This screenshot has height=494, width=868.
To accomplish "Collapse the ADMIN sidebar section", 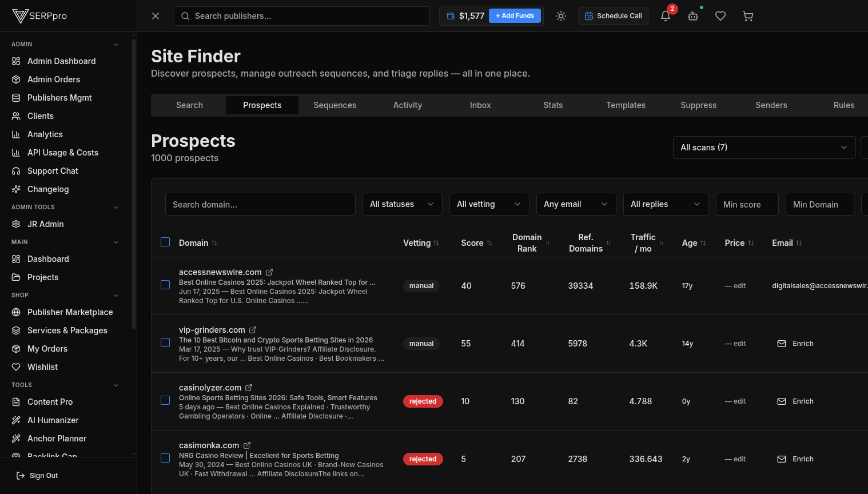I will point(116,44).
